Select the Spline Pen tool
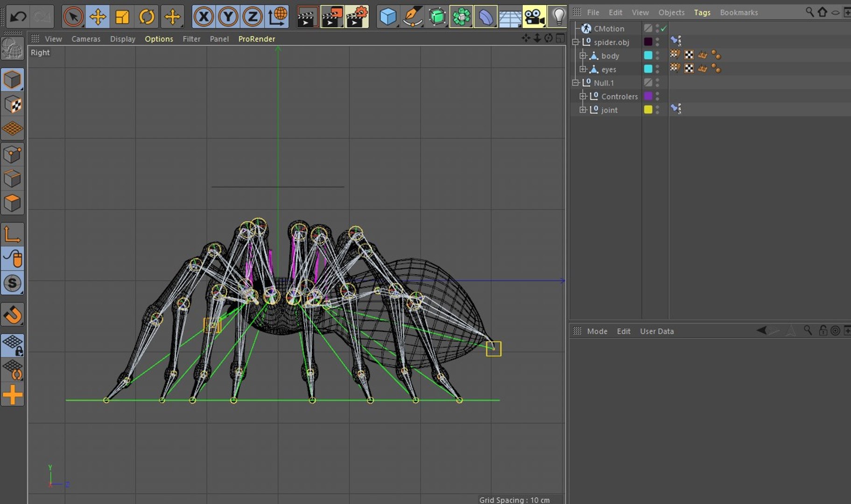851x504 pixels. coord(413,17)
